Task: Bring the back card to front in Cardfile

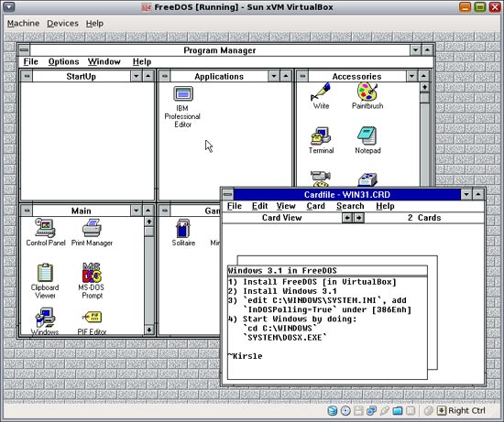Action: (x=337, y=261)
